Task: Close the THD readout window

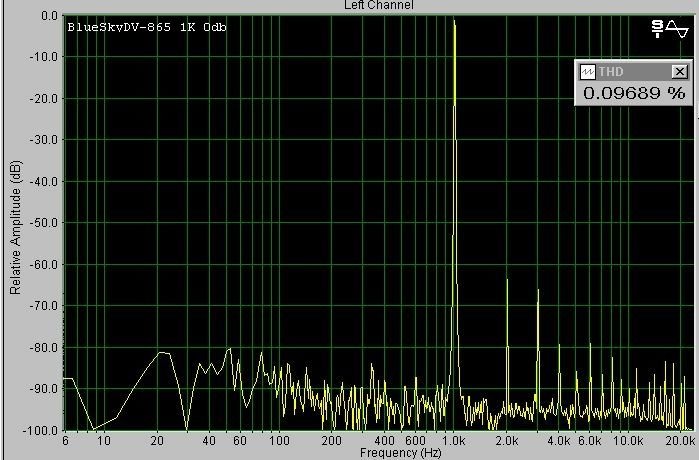Action: pos(680,71)
